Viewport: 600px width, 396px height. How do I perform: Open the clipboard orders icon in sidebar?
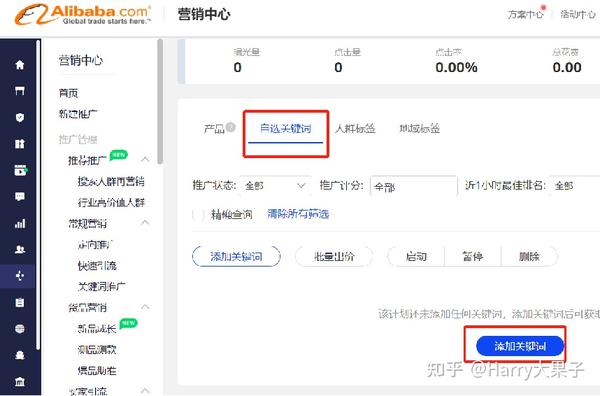pyautogui.click(x=20, y=302)
